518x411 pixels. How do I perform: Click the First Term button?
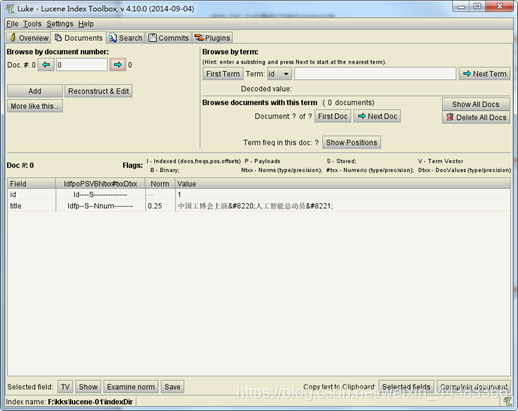click(x=223, y=74)
